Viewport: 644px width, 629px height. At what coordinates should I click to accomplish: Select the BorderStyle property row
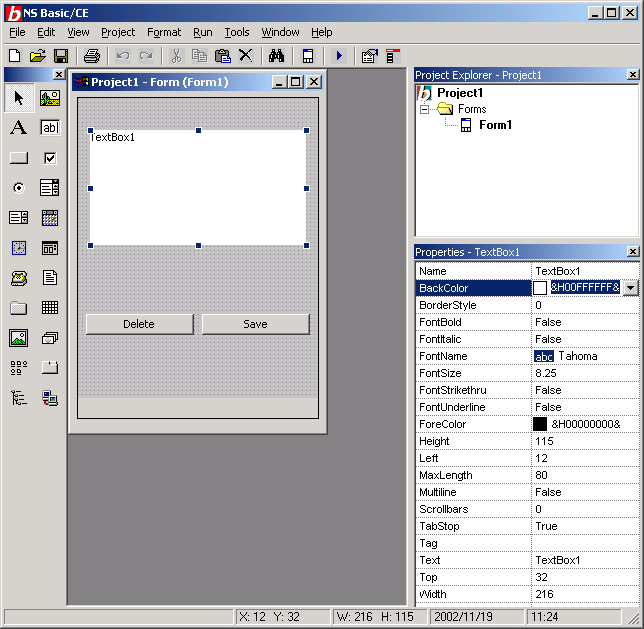tap(527, 305)
